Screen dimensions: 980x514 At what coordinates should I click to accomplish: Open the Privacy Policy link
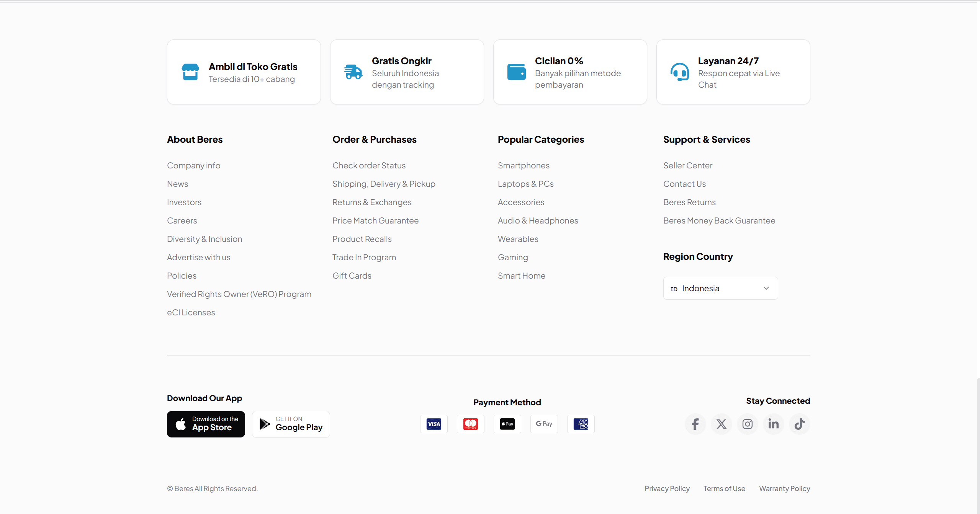667,489
